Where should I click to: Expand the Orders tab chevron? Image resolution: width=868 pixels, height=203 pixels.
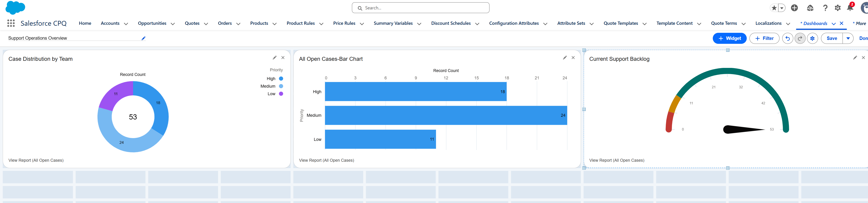point(238,24)
